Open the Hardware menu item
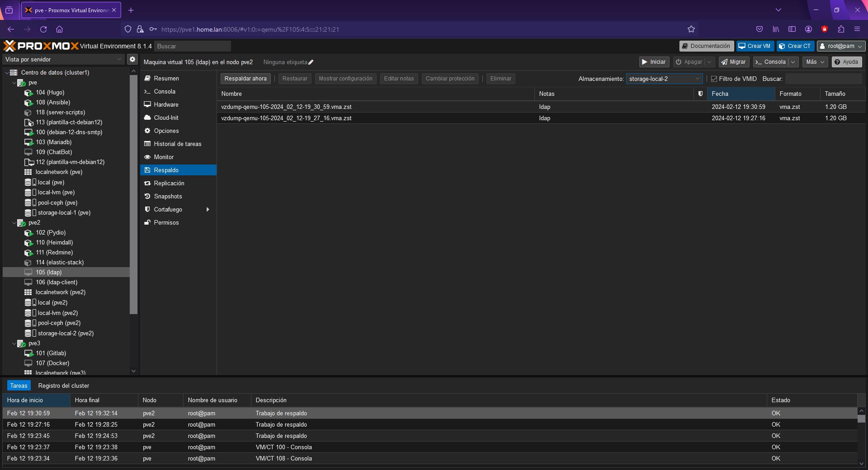Viewport: 868px width, 470px height. [178, 105]
